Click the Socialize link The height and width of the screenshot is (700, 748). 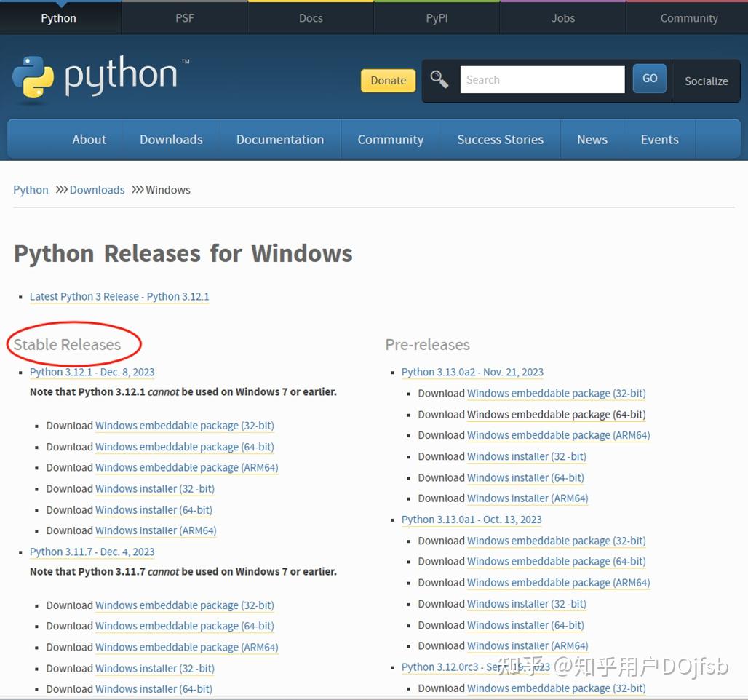click(705, 81)
